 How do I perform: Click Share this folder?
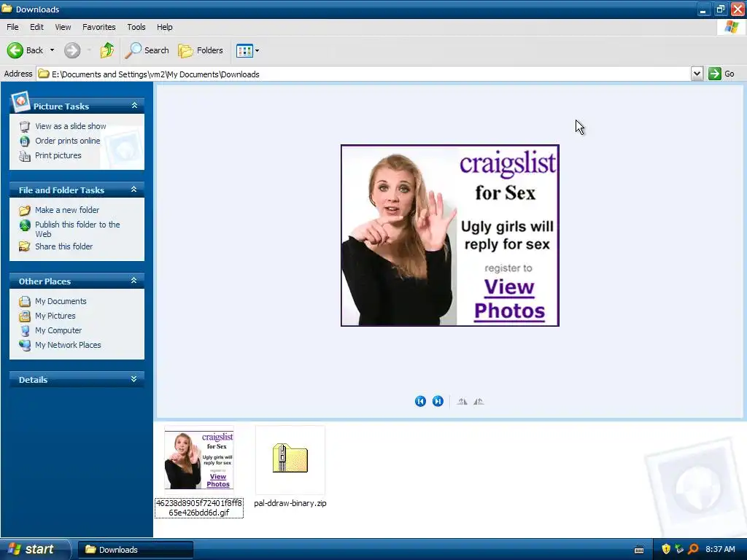pyautogui.click(x=64, y=246)
